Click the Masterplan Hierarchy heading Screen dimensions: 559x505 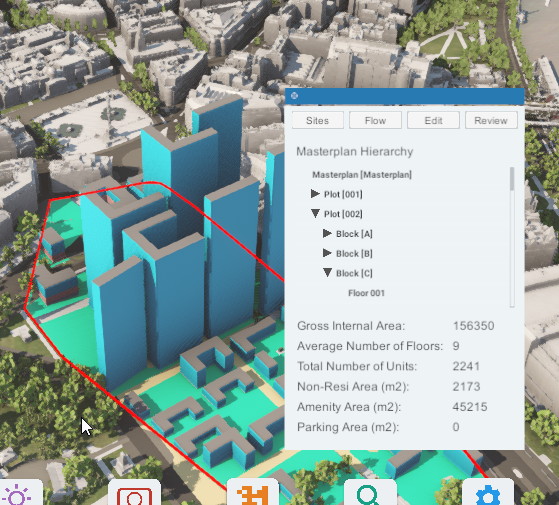pyautogui.click(x=355, y=151)
